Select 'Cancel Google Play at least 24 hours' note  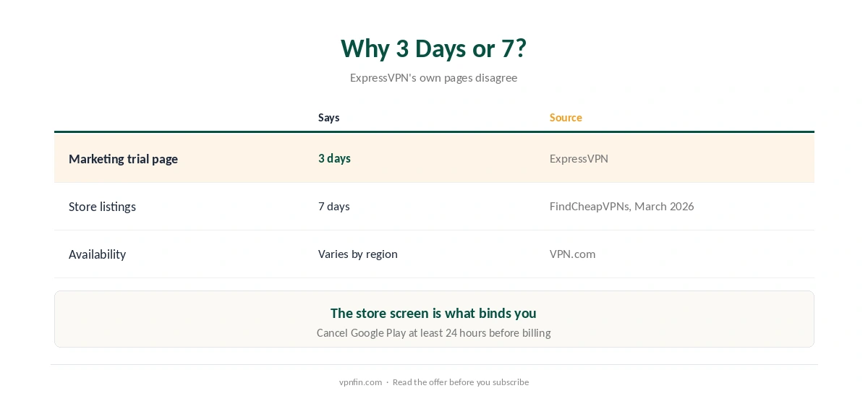pyautogui.click(x=433, y=333)
